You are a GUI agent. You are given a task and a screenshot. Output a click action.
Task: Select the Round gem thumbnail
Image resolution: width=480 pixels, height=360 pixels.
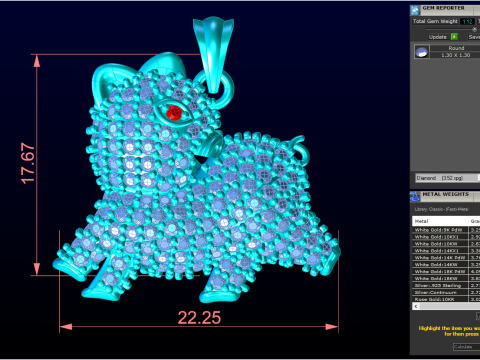pyautogui.click(x=422, y=52)
